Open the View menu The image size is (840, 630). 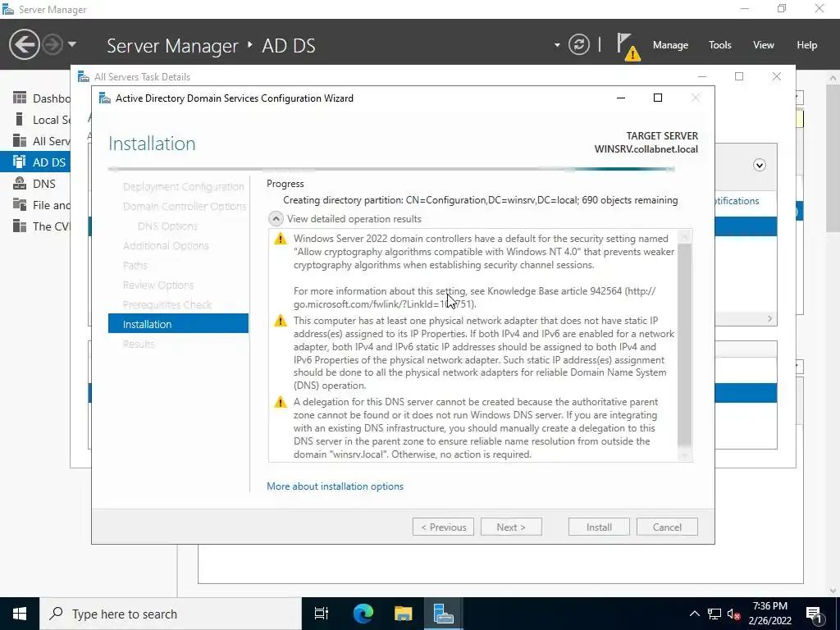click(x=763, y=45)
